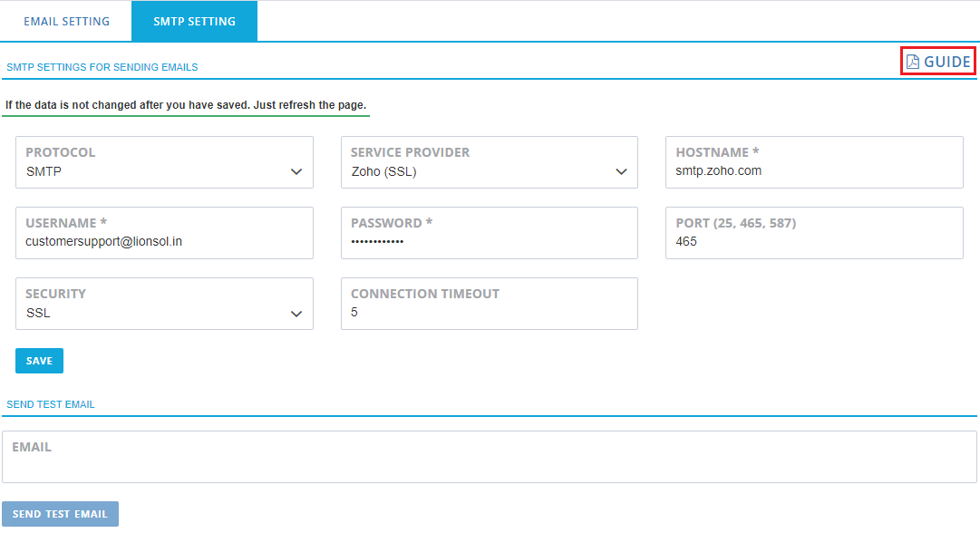The height and width of the screenshot is (533, 980).
Task: Focus the Username field
Action: click(164, 233)
